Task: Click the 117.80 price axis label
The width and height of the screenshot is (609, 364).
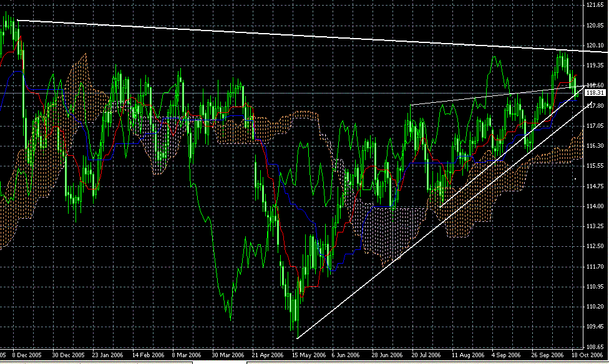Action: coord(595,105)
